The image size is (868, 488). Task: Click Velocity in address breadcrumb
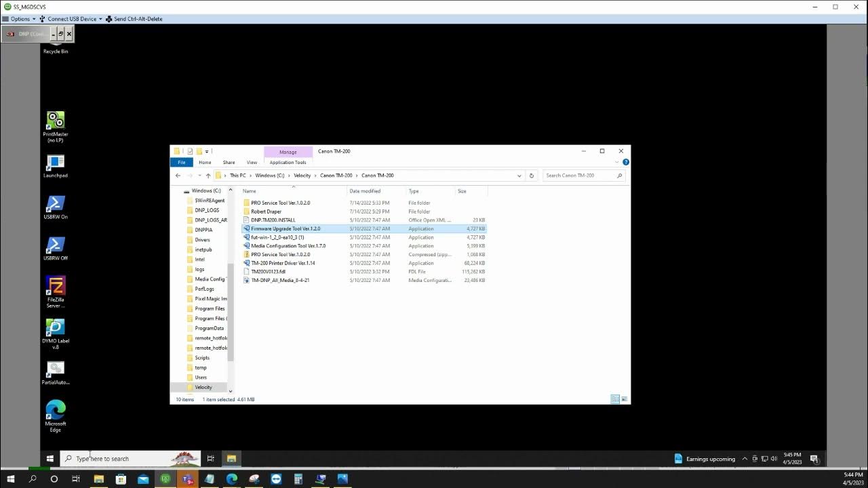coord(302,176)
